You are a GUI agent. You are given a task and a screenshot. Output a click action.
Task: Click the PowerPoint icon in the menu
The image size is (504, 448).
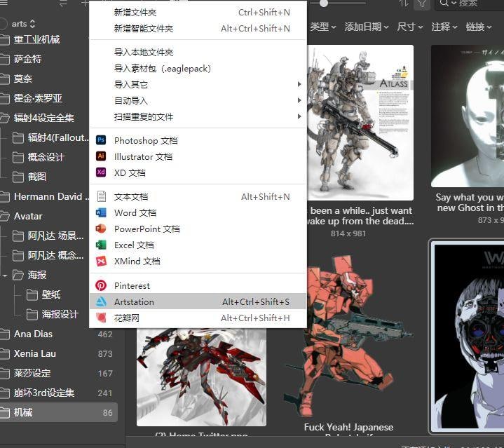[101, 229]
